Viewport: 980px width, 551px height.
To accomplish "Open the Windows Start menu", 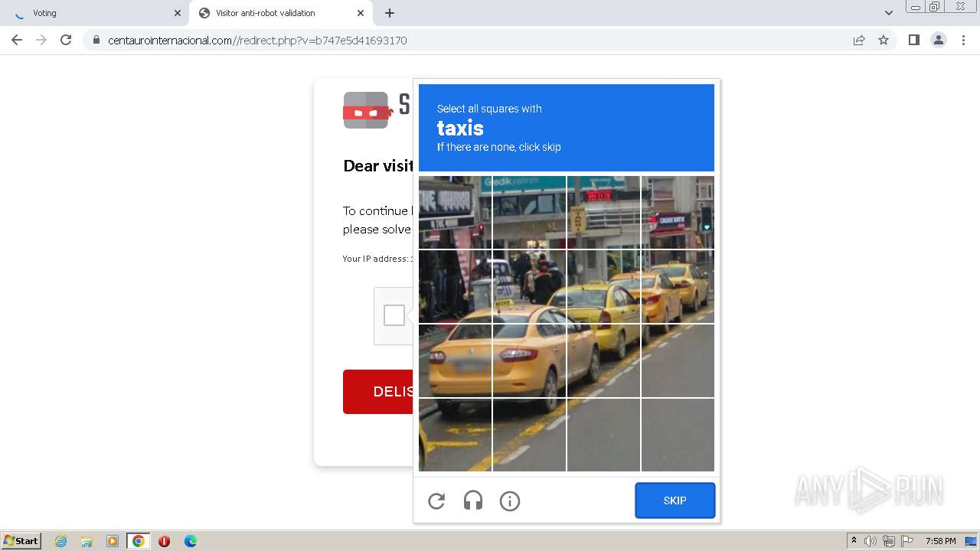I will [x=21, y=540].
